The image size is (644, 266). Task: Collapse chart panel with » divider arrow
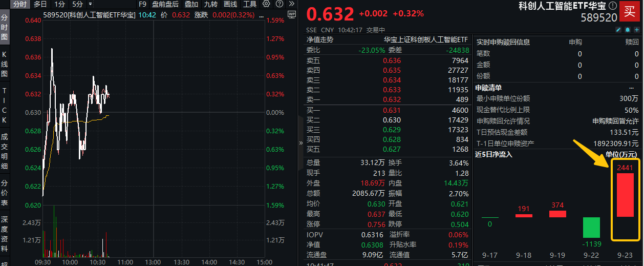tap(301, 143)
